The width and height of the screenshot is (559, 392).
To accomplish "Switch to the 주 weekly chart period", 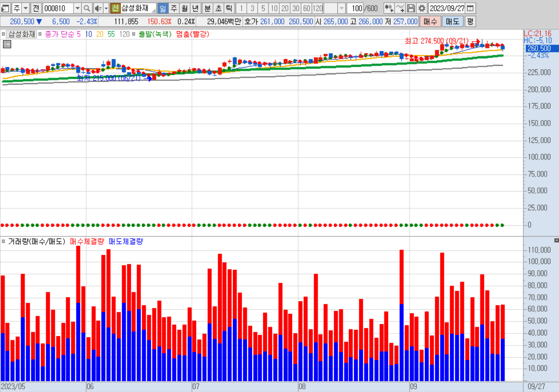I will pos(174,8).
